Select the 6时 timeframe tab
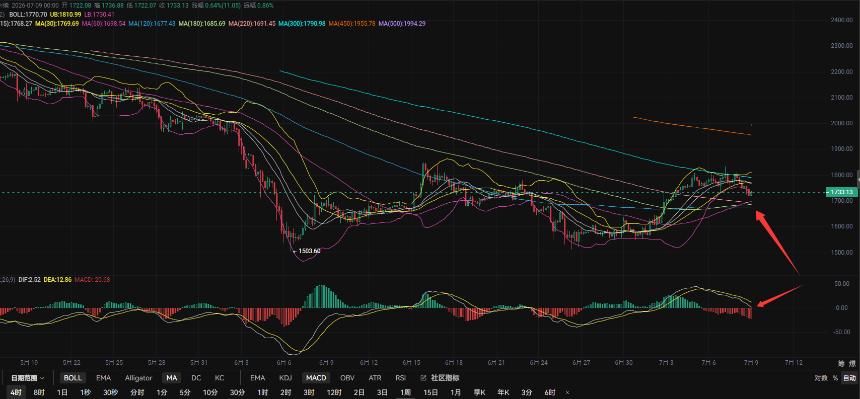 550,393
